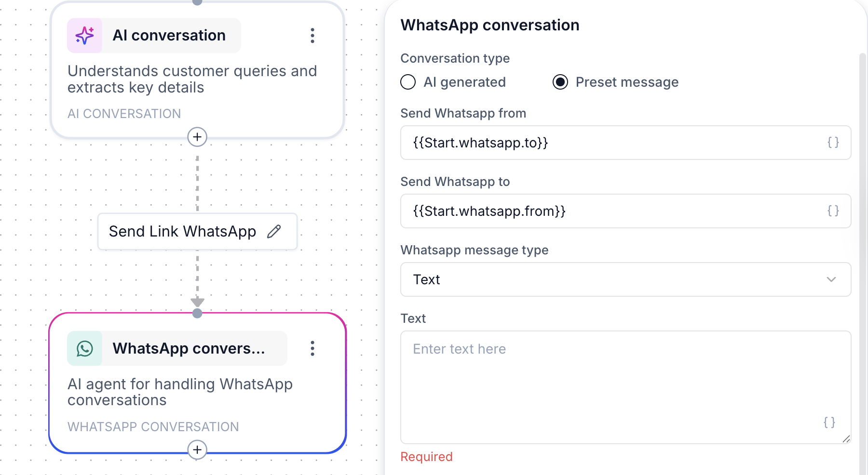868x475 pixels.
Task: Open the AI conversation node's three-dot menu
Action: 312,36
